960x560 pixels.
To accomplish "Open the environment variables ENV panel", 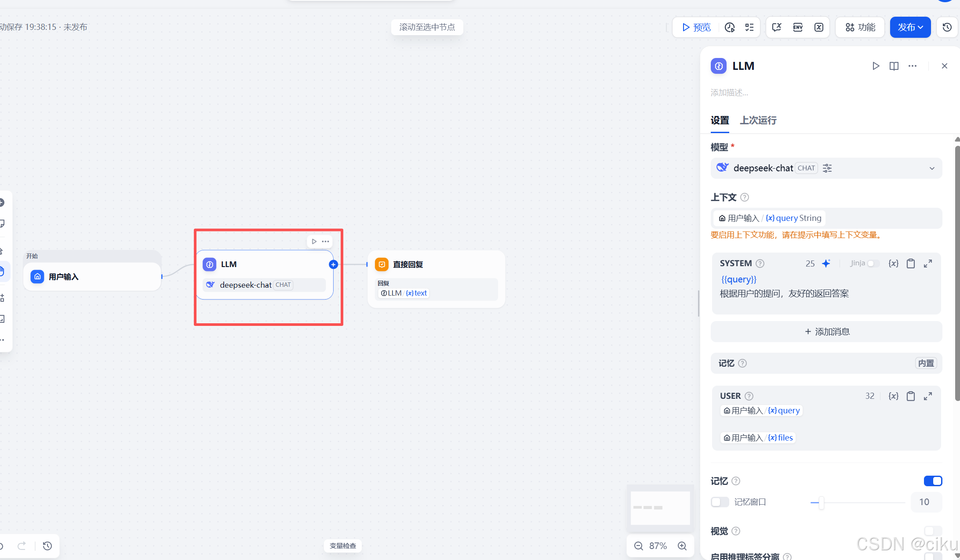I will (x=797, y=27).
